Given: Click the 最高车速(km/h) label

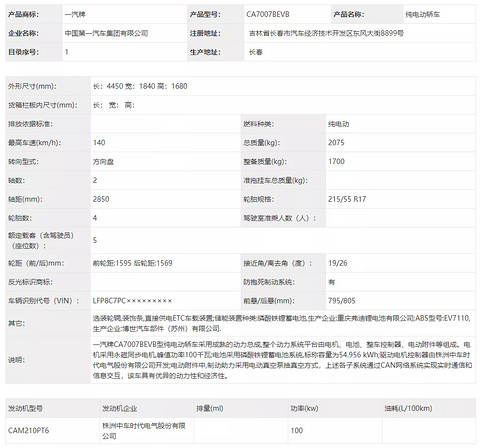Looking at the screenshot, I should tap(35, 143).
